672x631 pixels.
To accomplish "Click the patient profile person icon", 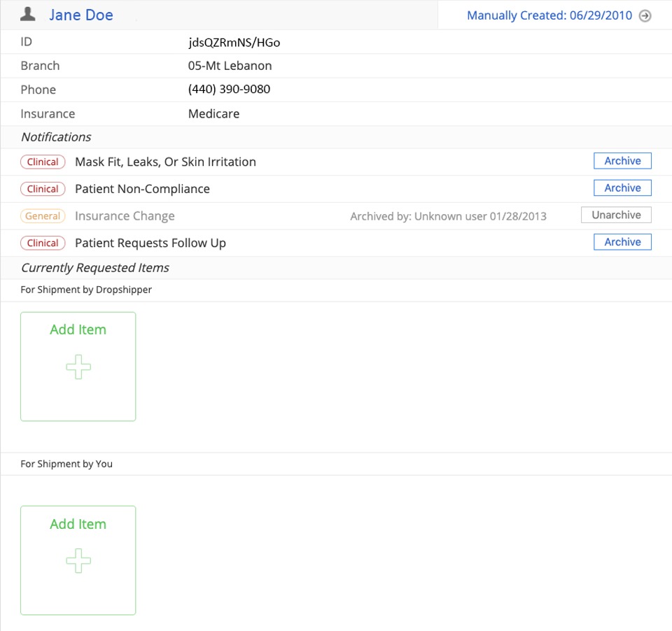I will [x=28, y=14].
